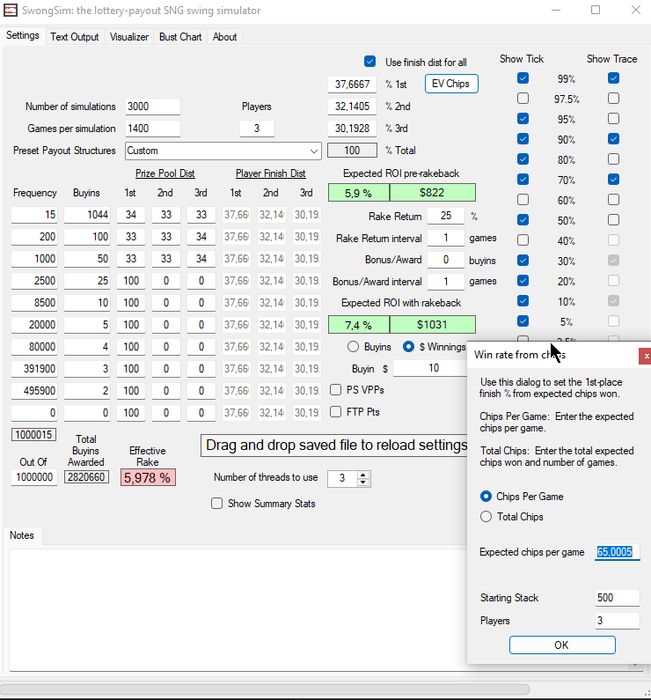Switch to the Text Output tab
The height and width of the screenshot is (700, 651).
tap(74, 37)
